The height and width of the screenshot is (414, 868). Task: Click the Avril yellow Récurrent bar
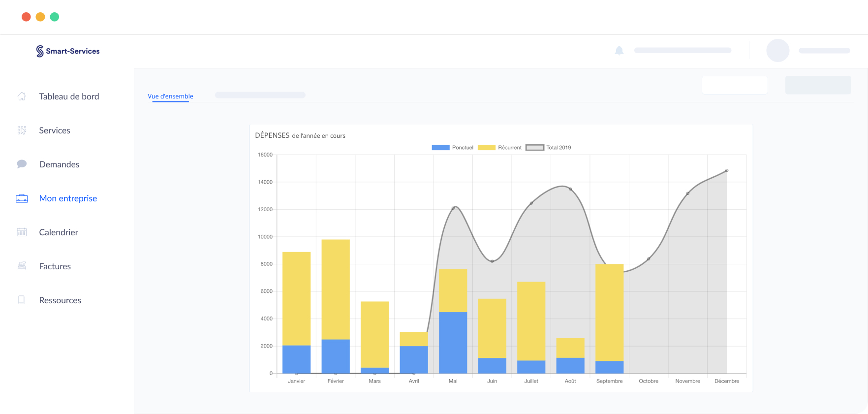[414, 339]
